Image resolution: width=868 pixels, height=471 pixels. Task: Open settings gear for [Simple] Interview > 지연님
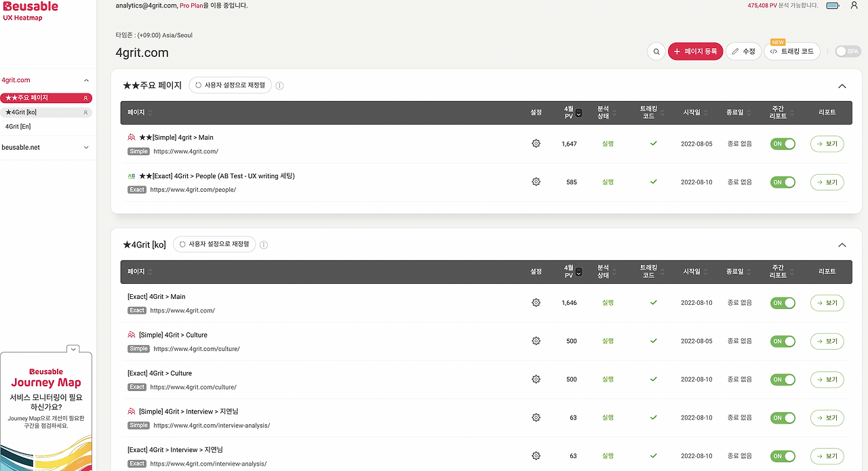(536, 417)
